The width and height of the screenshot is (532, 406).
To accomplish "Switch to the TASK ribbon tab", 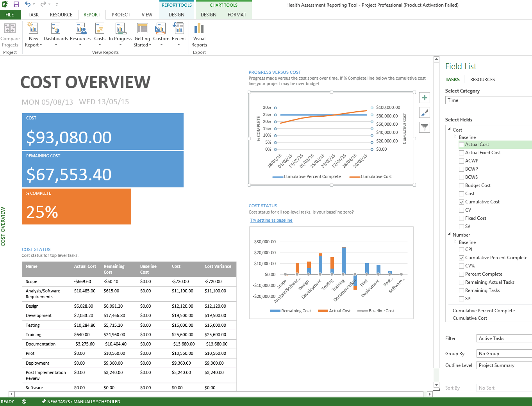I will click(x=33, y=14).
